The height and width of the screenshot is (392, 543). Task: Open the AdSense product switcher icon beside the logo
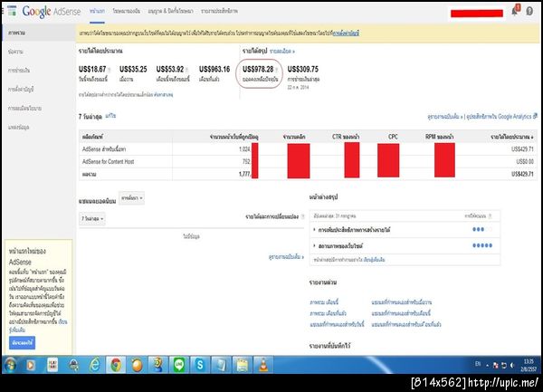coord(12,11)
